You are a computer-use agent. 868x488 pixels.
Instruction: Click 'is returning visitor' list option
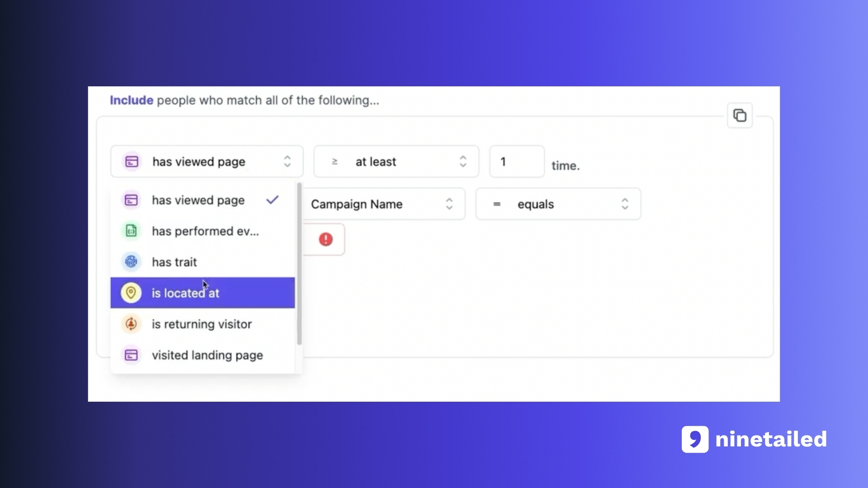pos(202,324)
